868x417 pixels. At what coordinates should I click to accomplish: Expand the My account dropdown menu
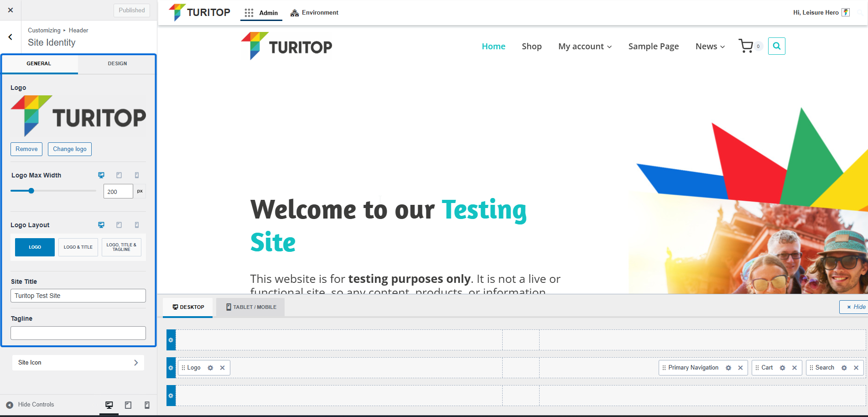click(585, 47)
